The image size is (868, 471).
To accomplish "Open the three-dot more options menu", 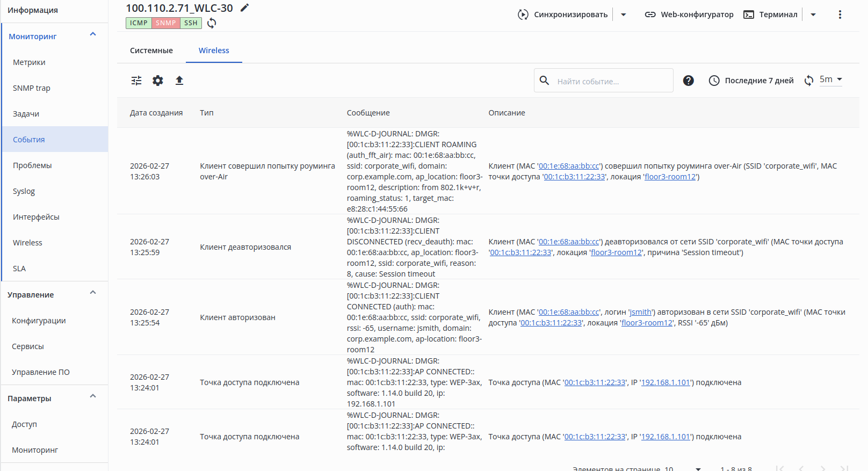I will click(840, 15).
